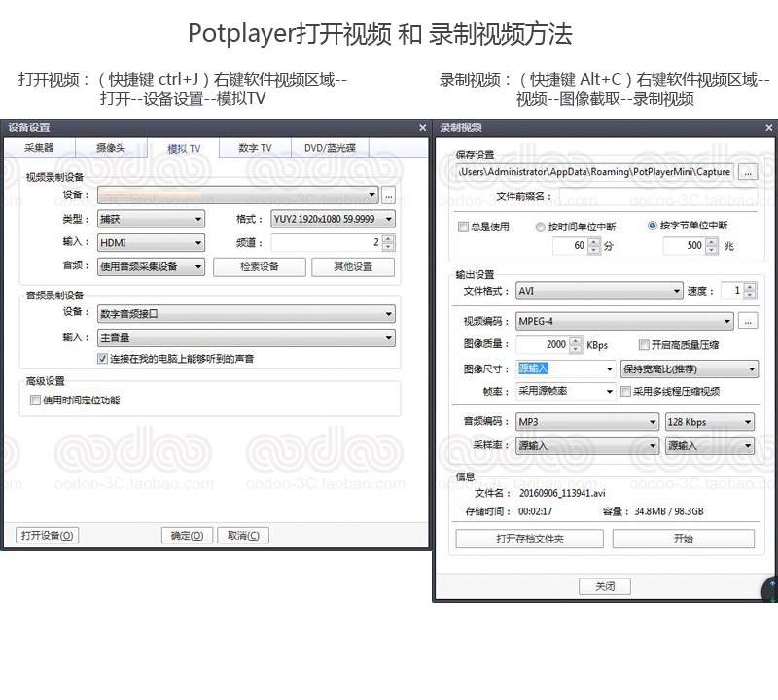Enable 开启高质量压缩 checkbox
The width and height of the screenshot is (778, 700).
click(x=644, y=345)
